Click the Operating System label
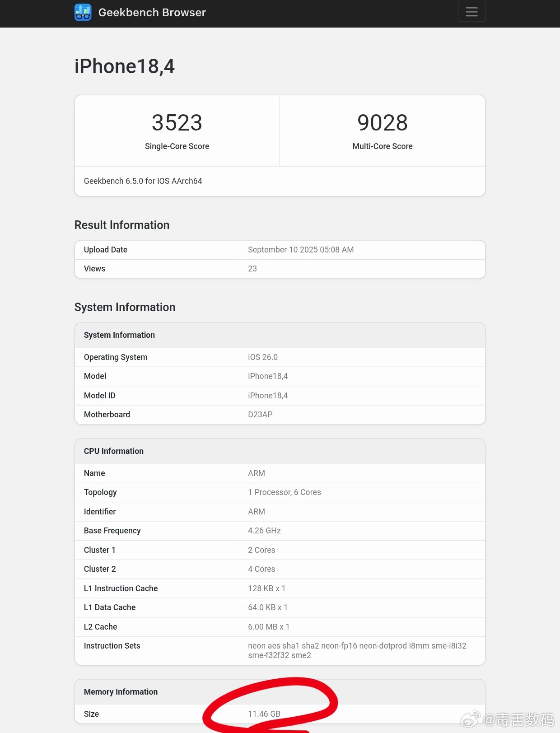This screenshot has width=560, height=733. (116, 357)
